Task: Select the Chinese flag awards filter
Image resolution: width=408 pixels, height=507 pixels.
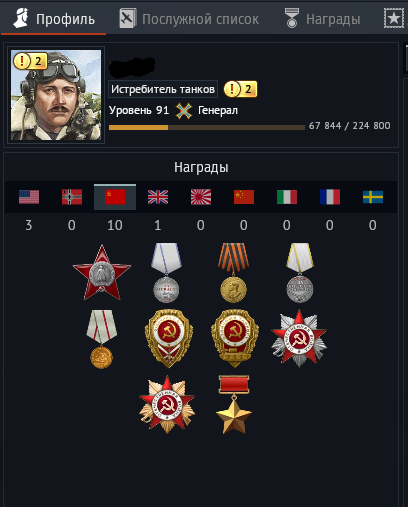Action: [x=244, y=197]
